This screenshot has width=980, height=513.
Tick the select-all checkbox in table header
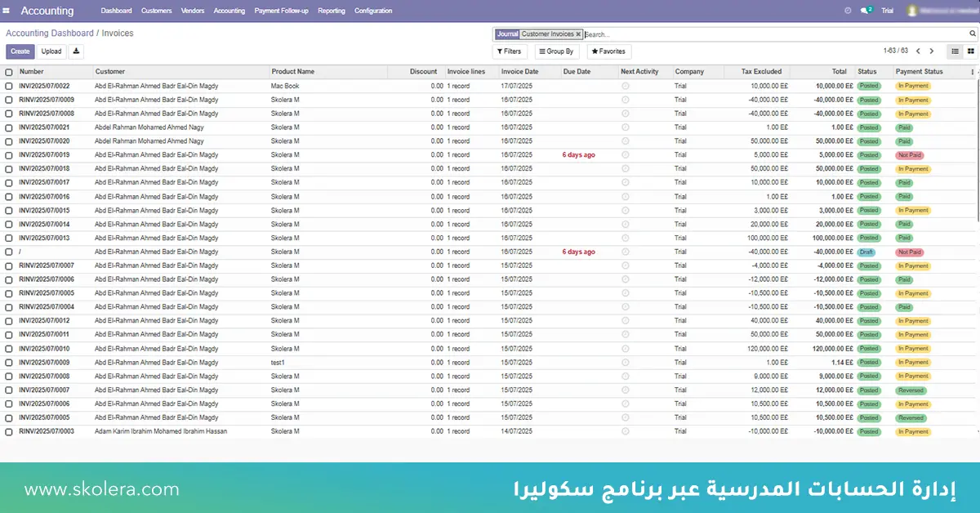pos(9,72)
